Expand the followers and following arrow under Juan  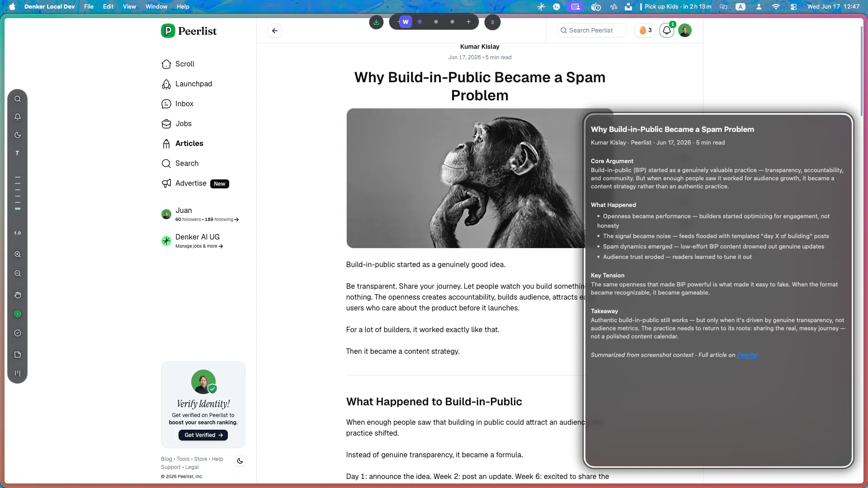(236, 220)
